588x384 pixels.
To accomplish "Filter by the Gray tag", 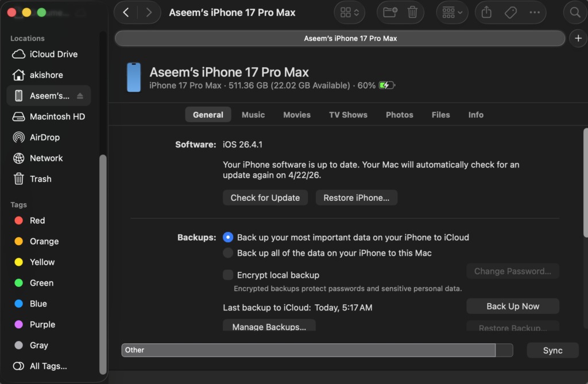I will [49, 346].
